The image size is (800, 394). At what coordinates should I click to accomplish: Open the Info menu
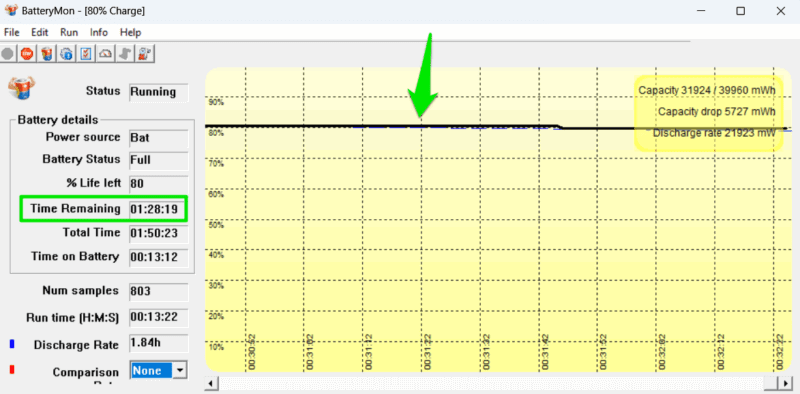pyautogui.click(x=98, y=32)
